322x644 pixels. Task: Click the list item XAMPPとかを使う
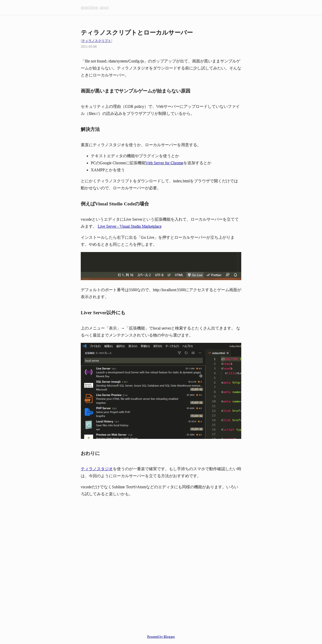click(x=108, y=170)
